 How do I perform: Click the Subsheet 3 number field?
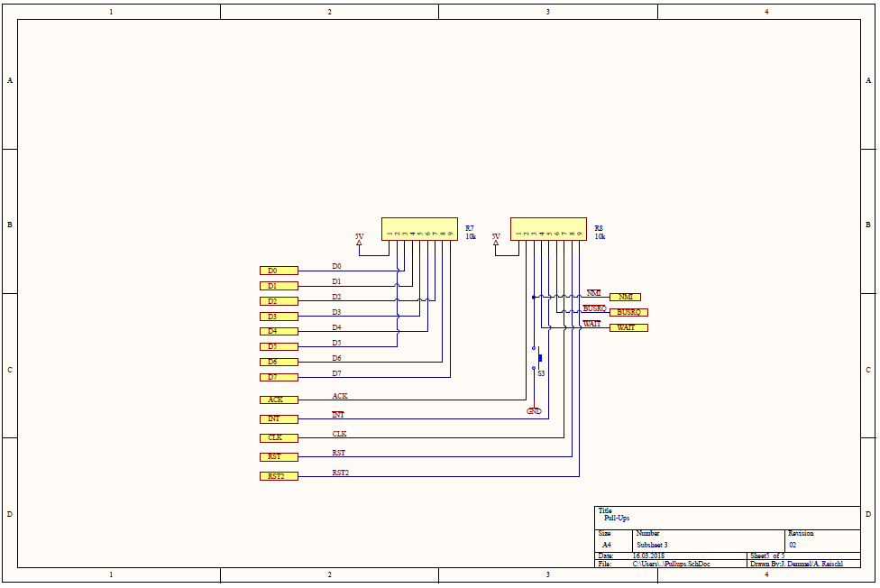click(652, 545)
